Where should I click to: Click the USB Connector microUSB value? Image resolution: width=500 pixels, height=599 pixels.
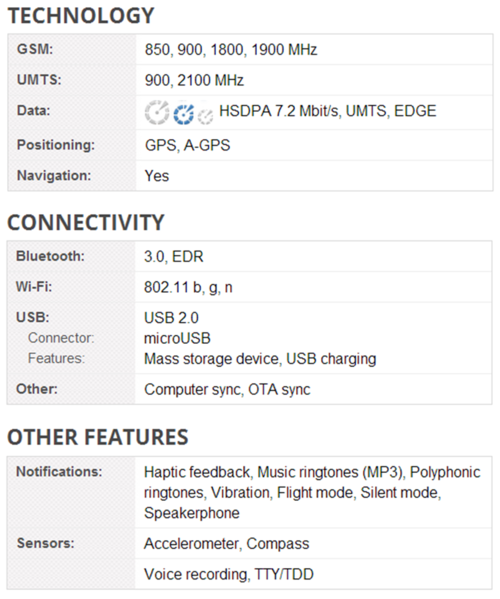point(177,338)
